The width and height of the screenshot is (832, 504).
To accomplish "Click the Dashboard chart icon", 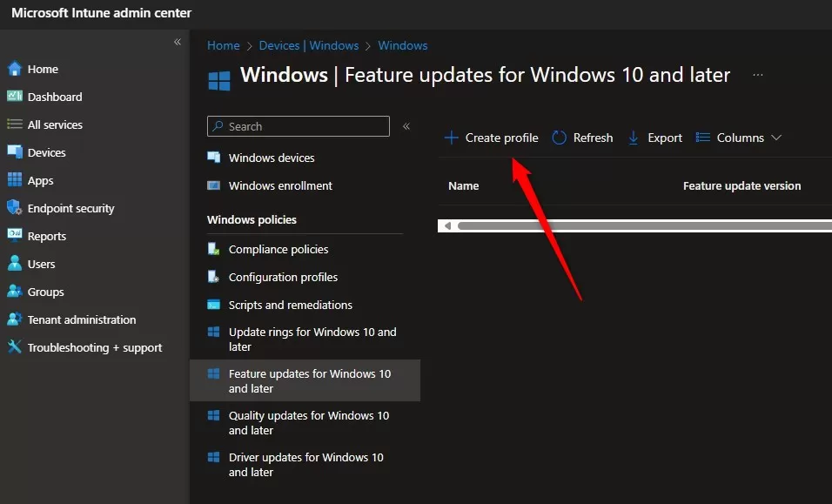I will (x=15, y=96).
